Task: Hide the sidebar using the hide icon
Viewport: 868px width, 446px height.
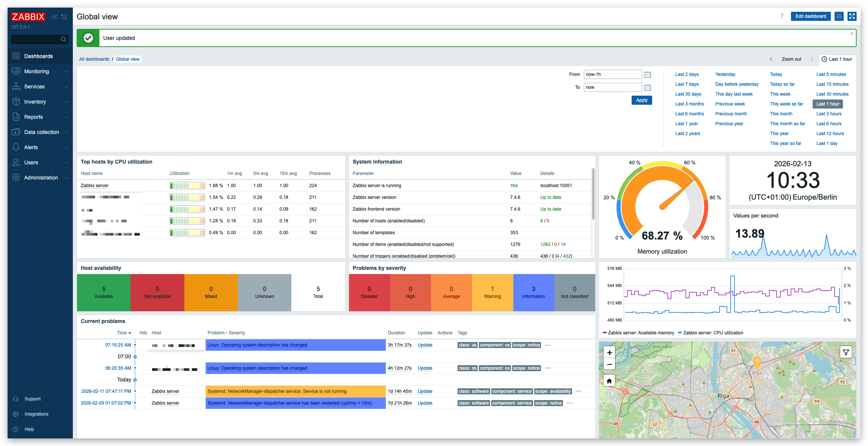Action: point(64,17)
